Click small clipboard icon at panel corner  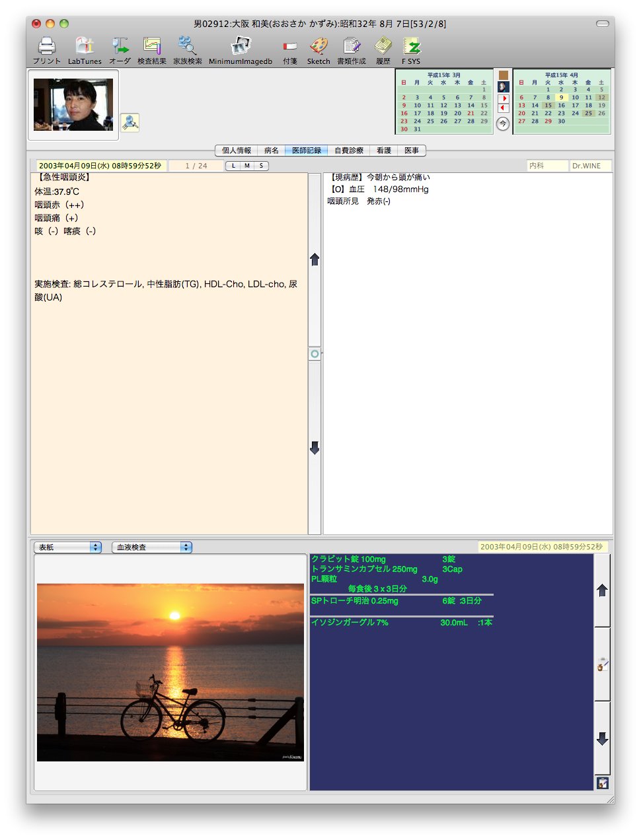602,783
